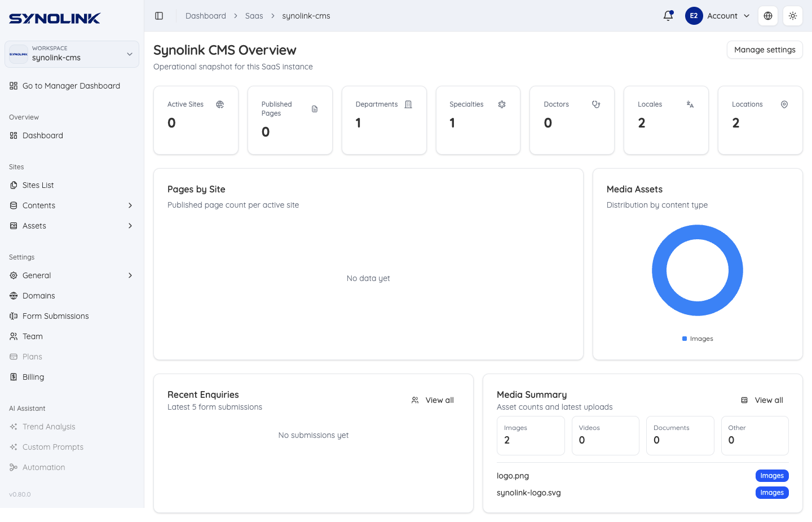This screenshot has width=812, height=522.
Task: Click the Published Pages document icon
Action: [315, 109]
